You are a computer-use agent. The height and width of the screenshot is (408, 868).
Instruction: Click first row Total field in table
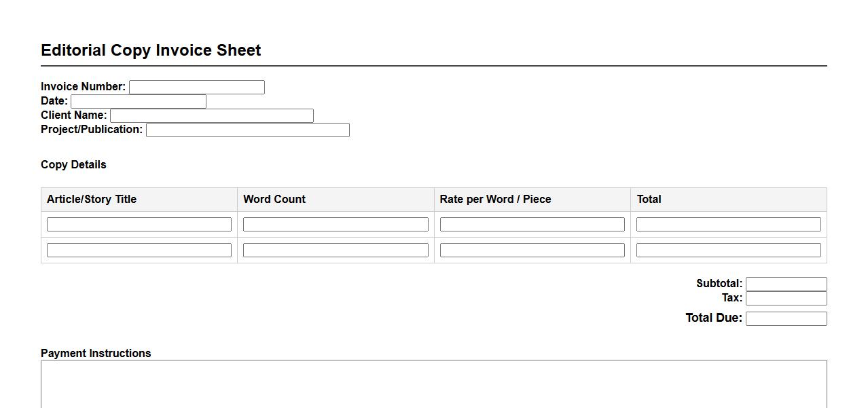coord(728,224)
